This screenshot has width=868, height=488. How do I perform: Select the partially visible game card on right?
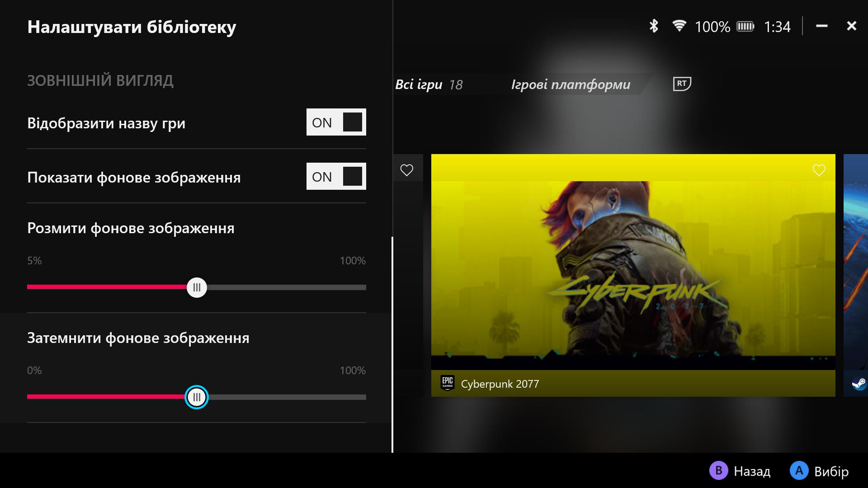(856, 275)
